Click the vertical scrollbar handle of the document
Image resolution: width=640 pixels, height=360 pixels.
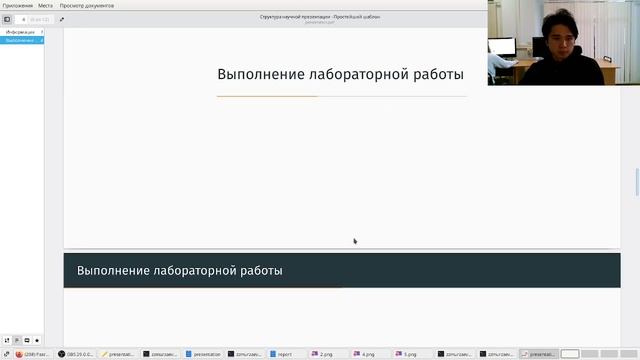pyautogui.click(x=637, y=182)
